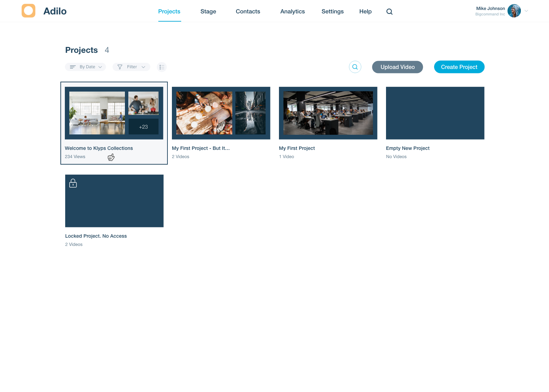Image resolution: width=549 pixels, height=392 pixels.
Task: Click the +23 overlay on Klyps Collections
Action: [143, 126]
